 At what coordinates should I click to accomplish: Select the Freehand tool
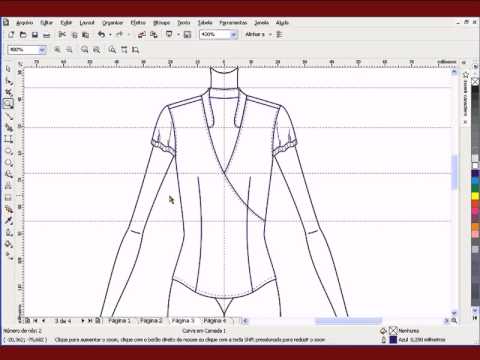(x=8, y=116)
